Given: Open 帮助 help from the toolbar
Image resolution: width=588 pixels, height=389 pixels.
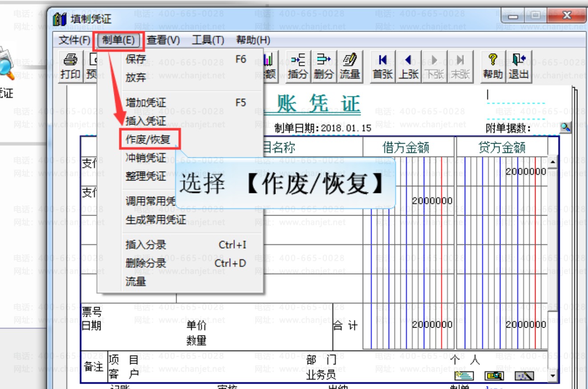Looking at the screenshot, I should (x=493, y=67).
